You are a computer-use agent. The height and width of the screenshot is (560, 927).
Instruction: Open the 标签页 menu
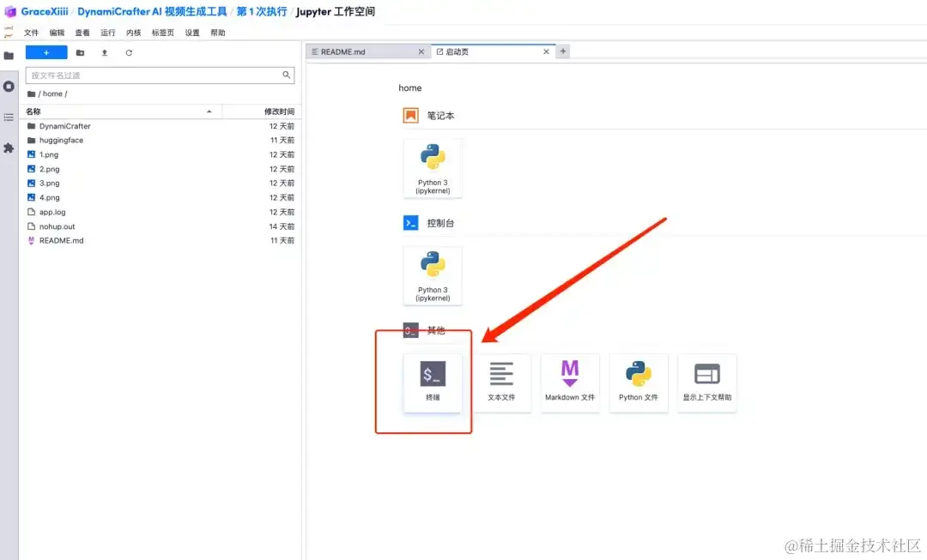(162, 33)
